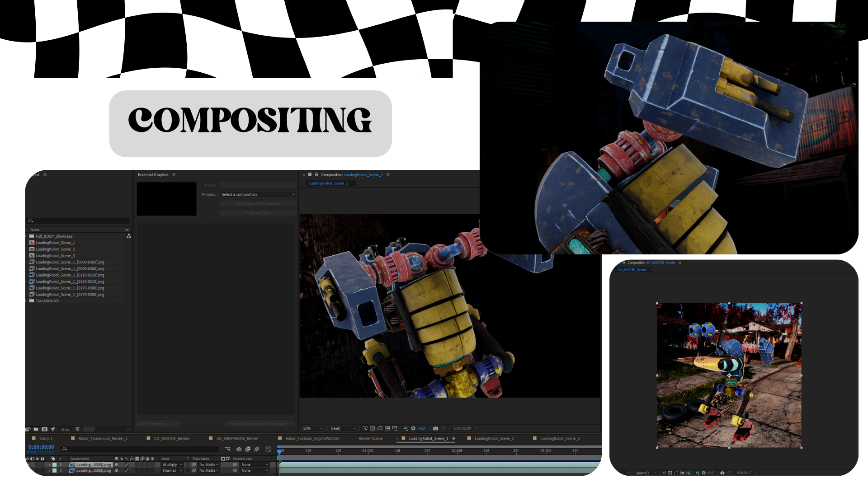Click the current time 0:00:00:00 in timeline
The width and height of the screenshot is (868, 488).
(x=41, y=447)
